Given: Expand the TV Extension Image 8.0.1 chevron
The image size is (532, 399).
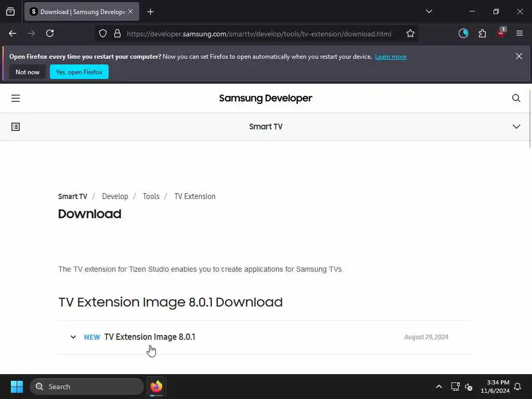Looking at the screenshot, I should coord(73,337).
